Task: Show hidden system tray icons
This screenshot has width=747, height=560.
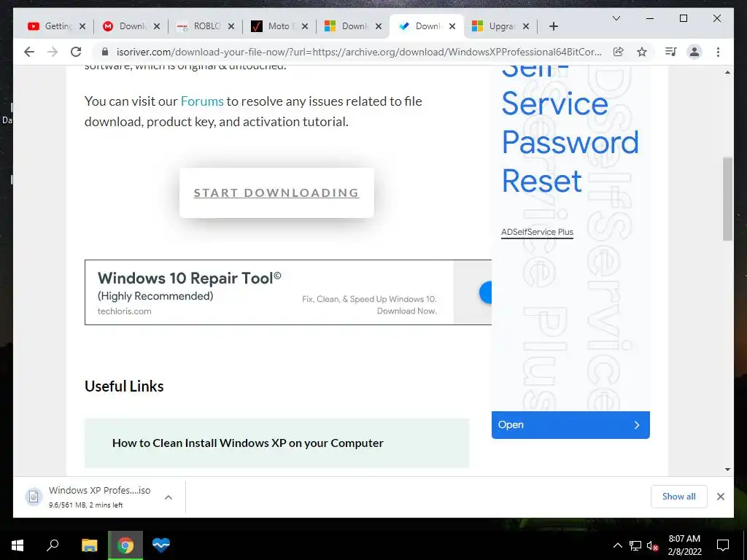Action: point(617,545)
